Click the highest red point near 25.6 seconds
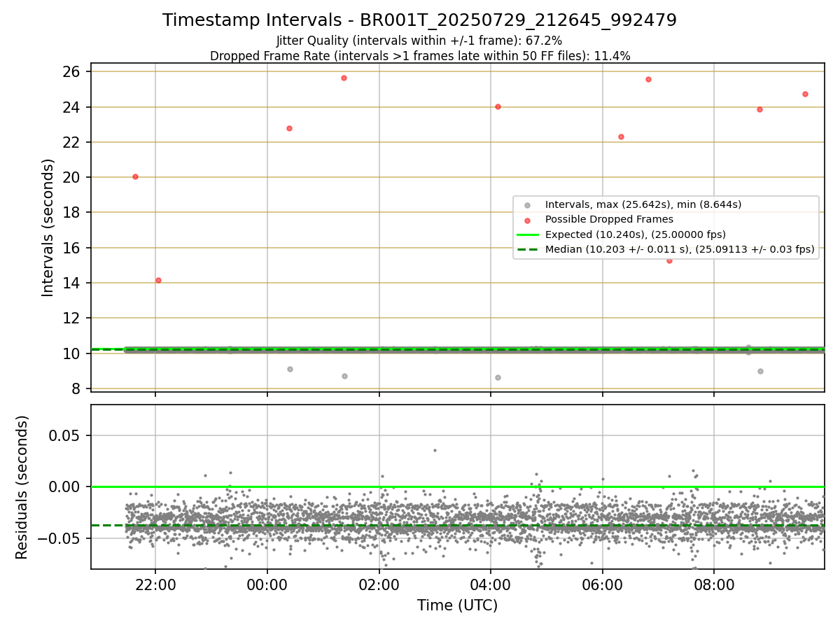The height and width of the screenshot is (630, 840). point(344,78)
